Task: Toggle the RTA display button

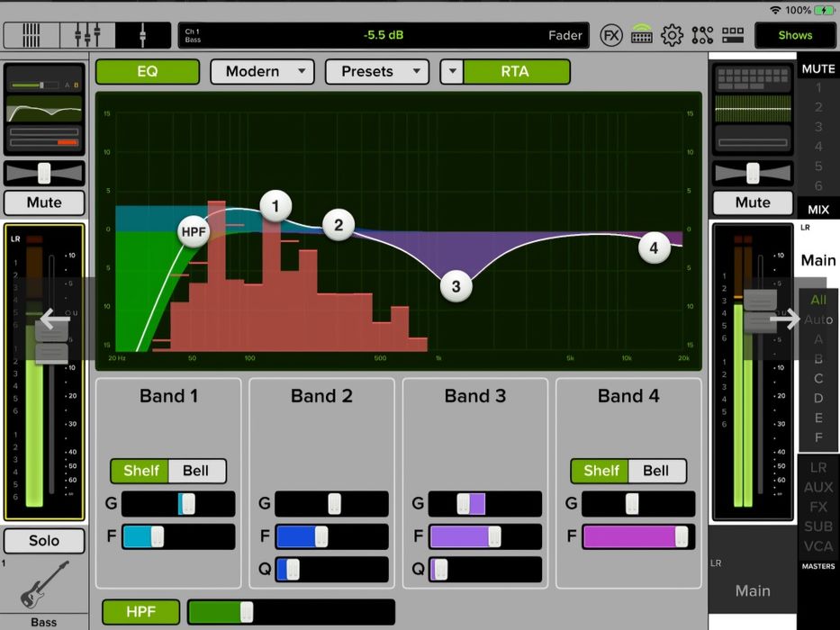Action: (x=515, y=71)
